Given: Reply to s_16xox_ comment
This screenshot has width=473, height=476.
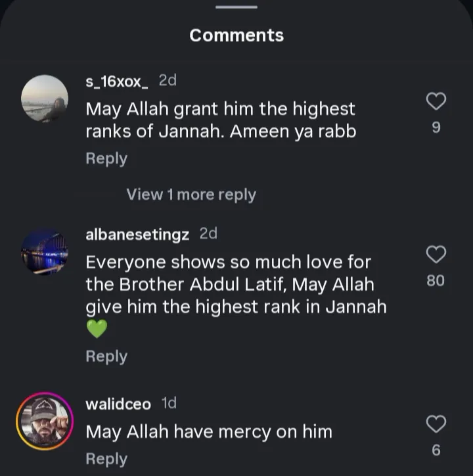Looking at the screenshot, I should click(106, 158).
